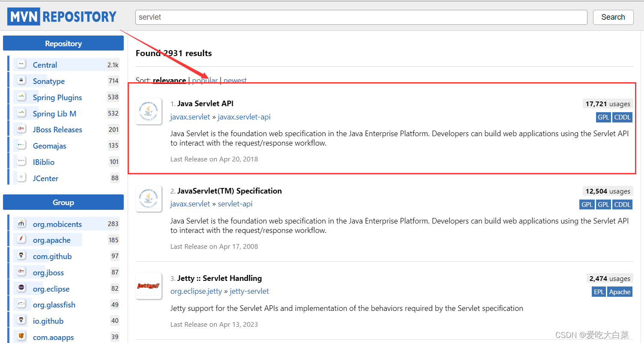644x343 pixels.
Task: Sort results by relevance
Action: point(169,80)
